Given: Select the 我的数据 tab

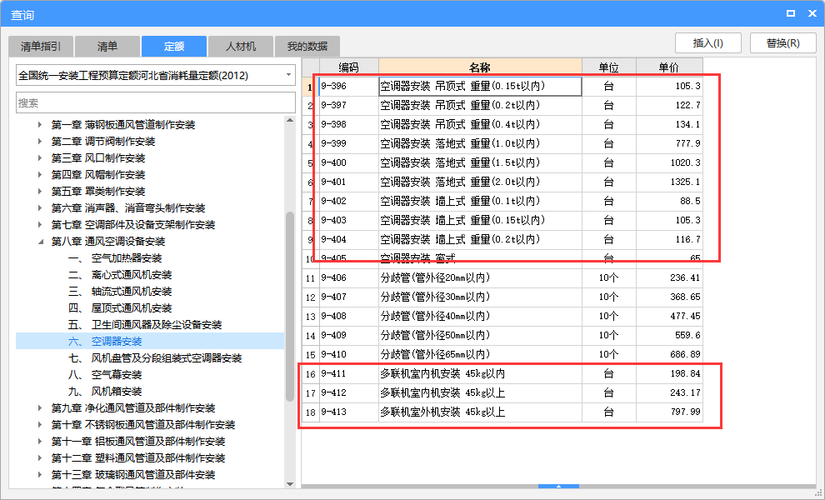Looking at the screenshot, I should (x=307, y=47).
